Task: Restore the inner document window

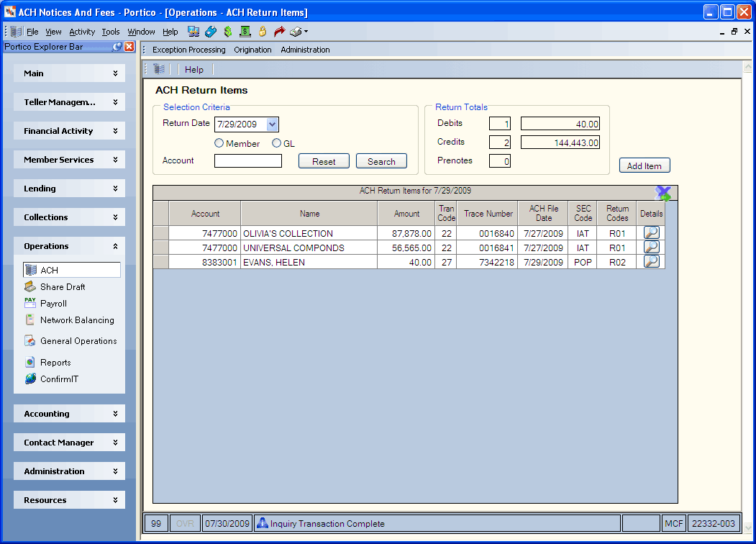Action: pyautogui.click(x=734, y=32)
